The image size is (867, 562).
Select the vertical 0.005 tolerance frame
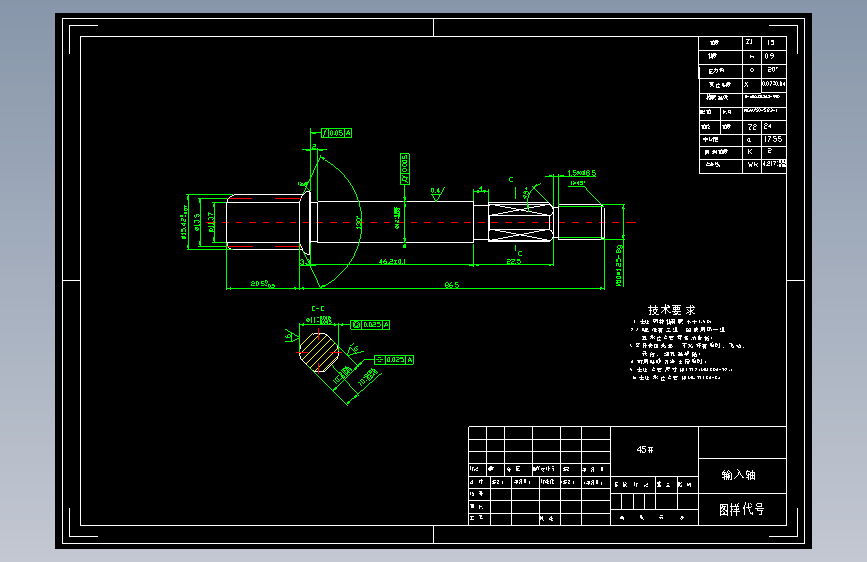[x=405, y=169]
